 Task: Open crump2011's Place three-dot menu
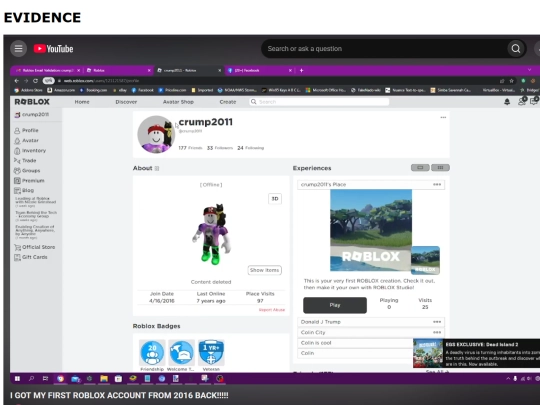click(x=437, y=185)
